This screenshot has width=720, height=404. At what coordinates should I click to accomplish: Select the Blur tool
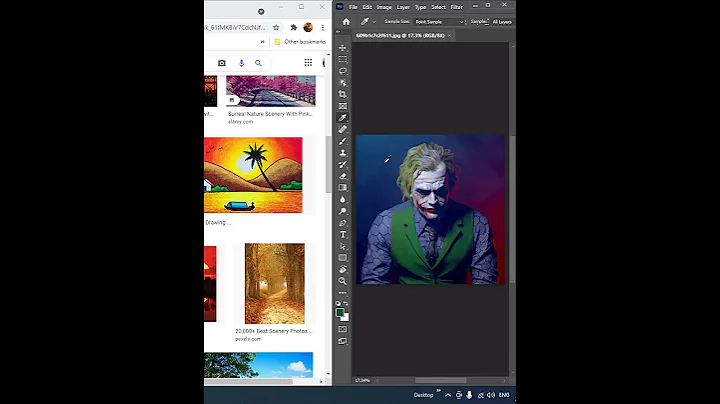pyautogui.click(x=343, y=199)
